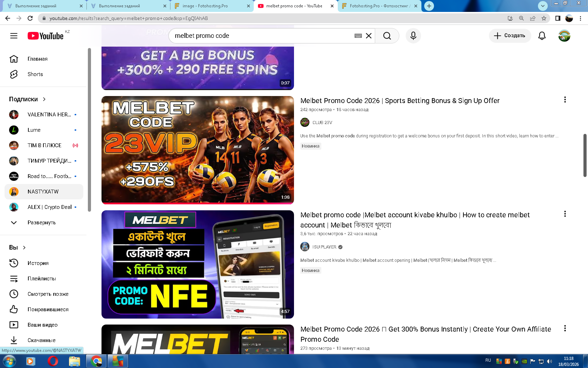
Task: Open Lume subscription channel
Action: (44, 130)
